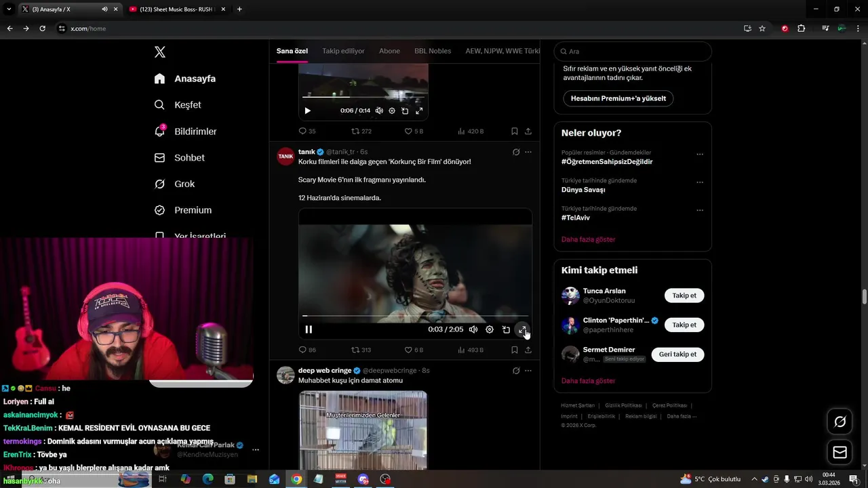Open tanık profile avatar
868x488 pixels.
pos(286,157)
